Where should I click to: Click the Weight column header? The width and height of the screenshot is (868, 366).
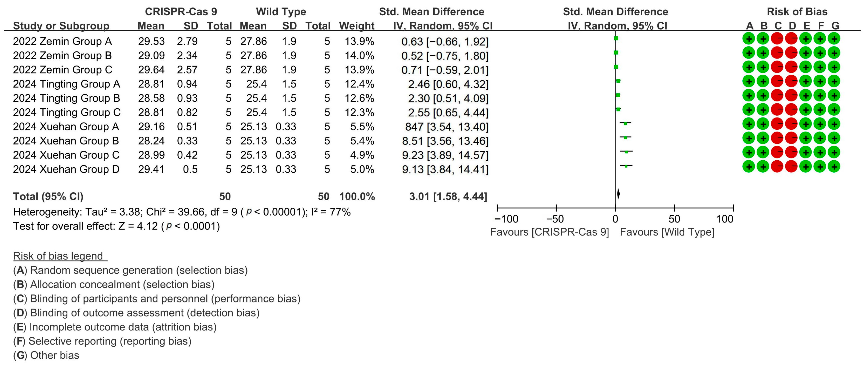coord(356,26)
